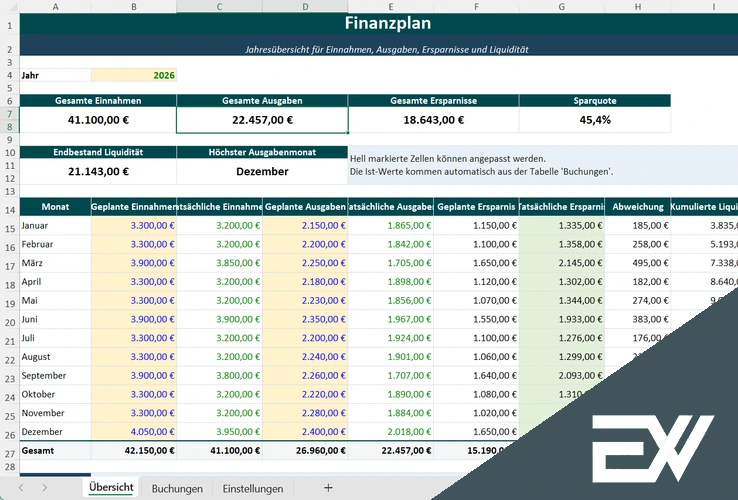Image resolution: width=738 pixels, height=500 pixels.
Task: Select Juni planned expenses 2.350,00 €
Action: pos(305,319)
